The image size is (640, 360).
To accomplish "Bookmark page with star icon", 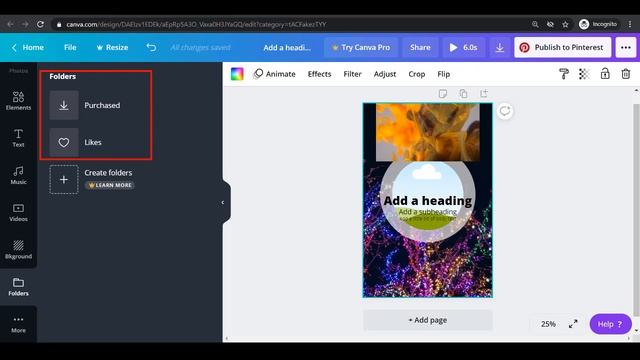I will (x=565, y=24).
